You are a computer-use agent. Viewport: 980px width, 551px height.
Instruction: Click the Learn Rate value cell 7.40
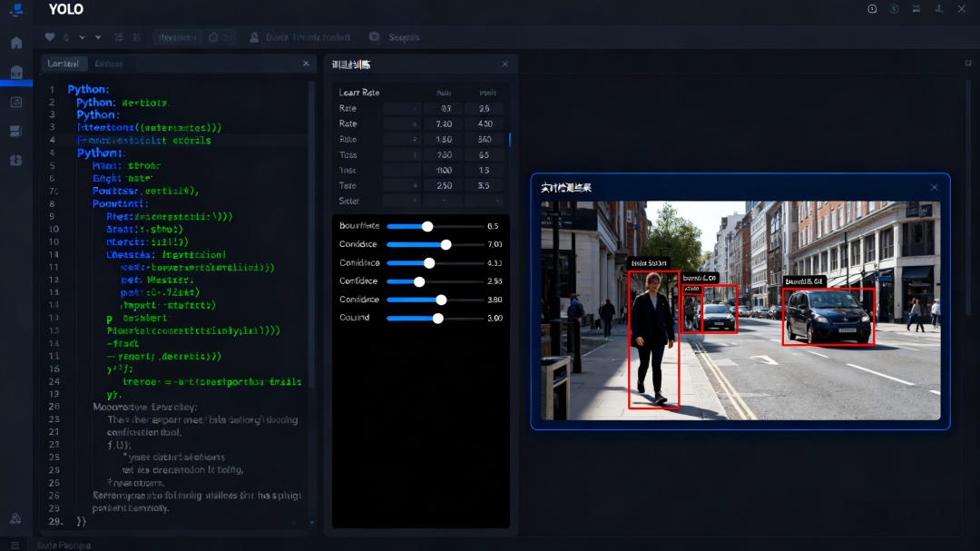444,123
